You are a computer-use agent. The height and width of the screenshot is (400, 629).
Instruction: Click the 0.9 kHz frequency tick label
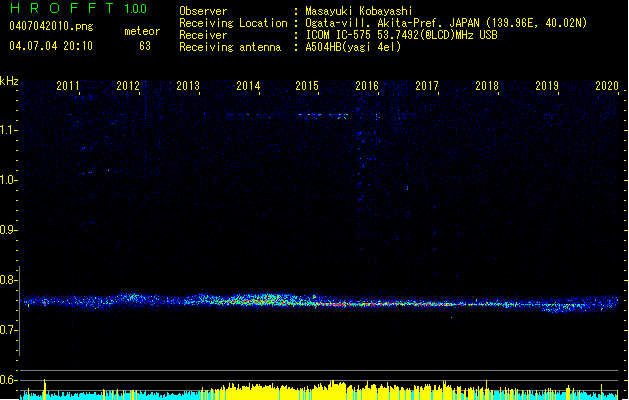tap(8, 230)
